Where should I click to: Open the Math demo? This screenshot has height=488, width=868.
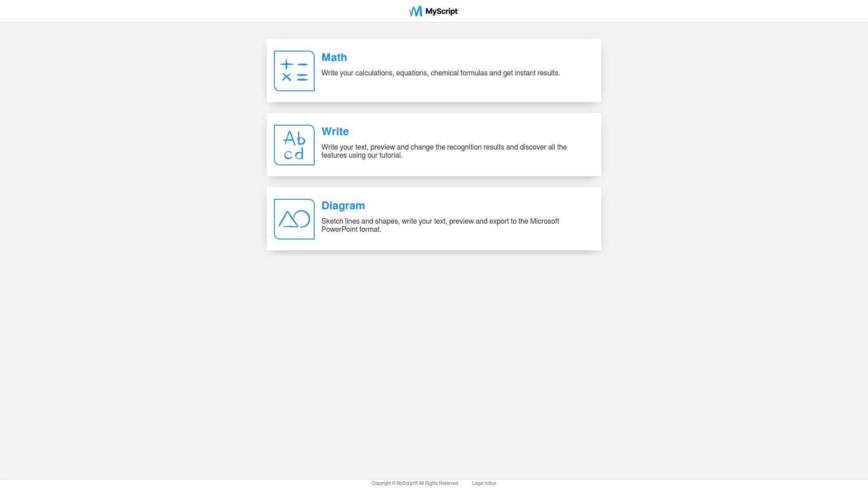(434, 70)
